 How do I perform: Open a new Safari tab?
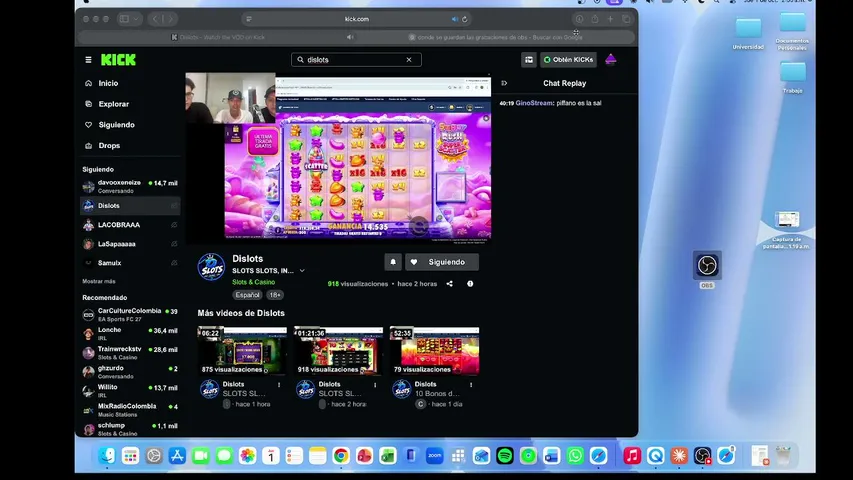click(x=610, y=19)
